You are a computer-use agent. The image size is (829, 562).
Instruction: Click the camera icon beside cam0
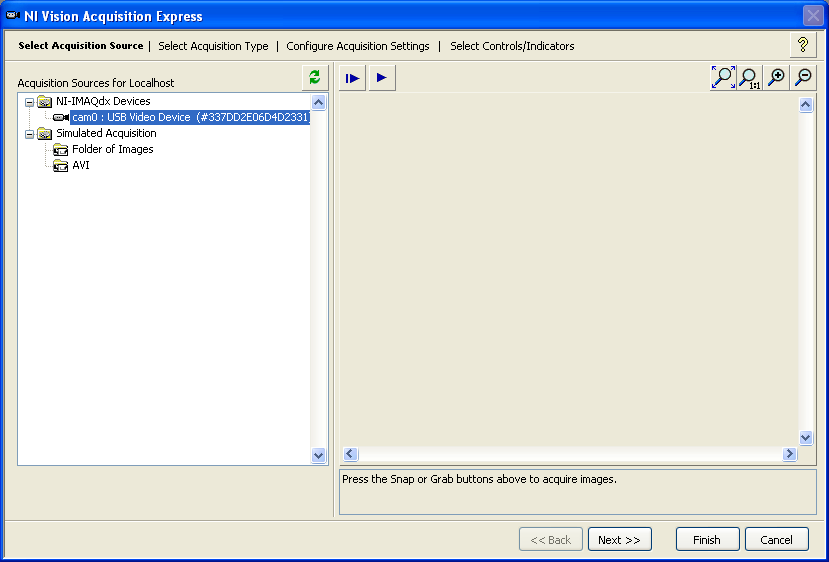(61, 117)
